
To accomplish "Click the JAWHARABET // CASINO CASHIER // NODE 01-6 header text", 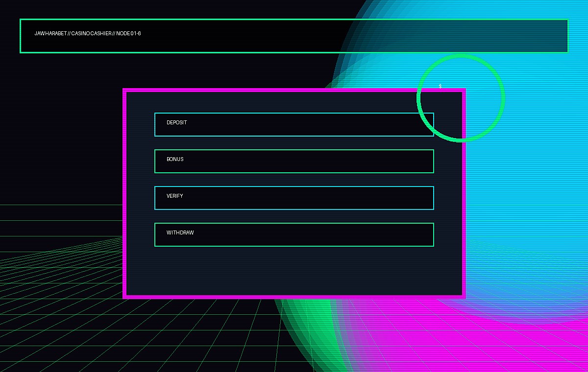I will (x=88, y=33).
